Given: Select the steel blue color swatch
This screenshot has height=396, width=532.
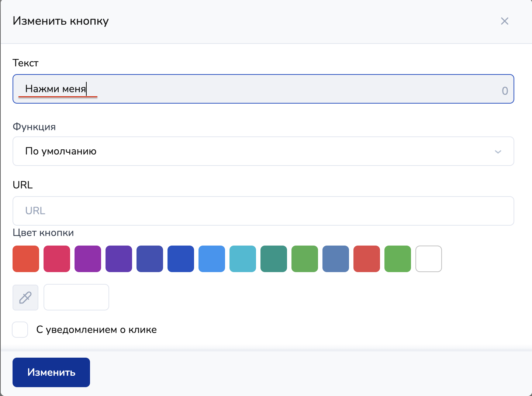Looking at the screenshot, I should [x=336, y=259].
